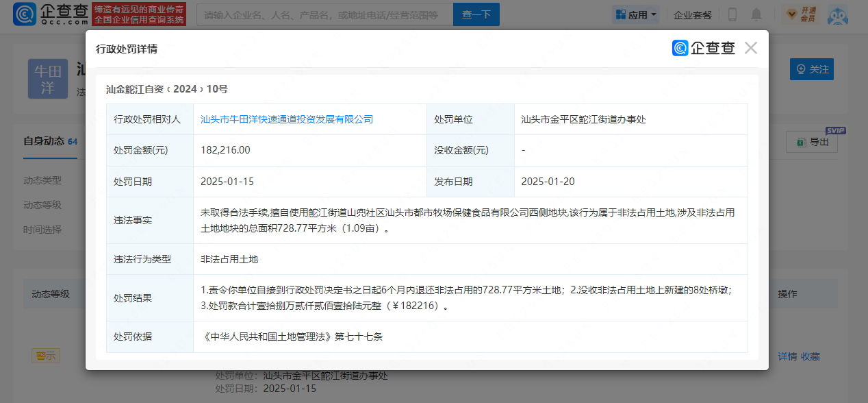Click the mobile app download icon
The width and height of the screenshot is (868, 403).
pyautogui.click(x=731, y=15)
